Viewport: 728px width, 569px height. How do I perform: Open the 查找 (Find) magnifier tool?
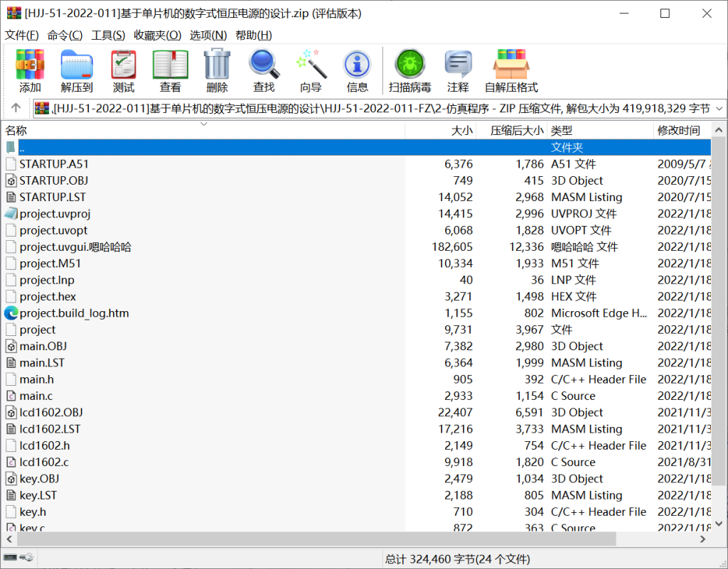click(x=264, y=71)
